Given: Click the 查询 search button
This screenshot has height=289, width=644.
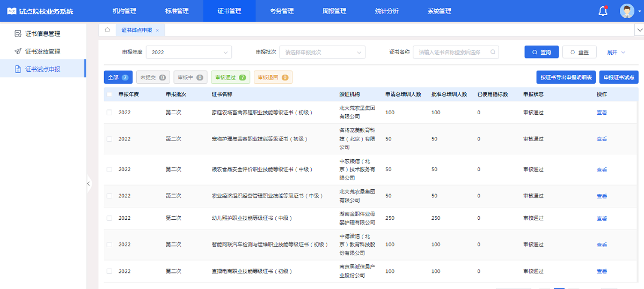Looking at the screenshot, I should point(541,53).
